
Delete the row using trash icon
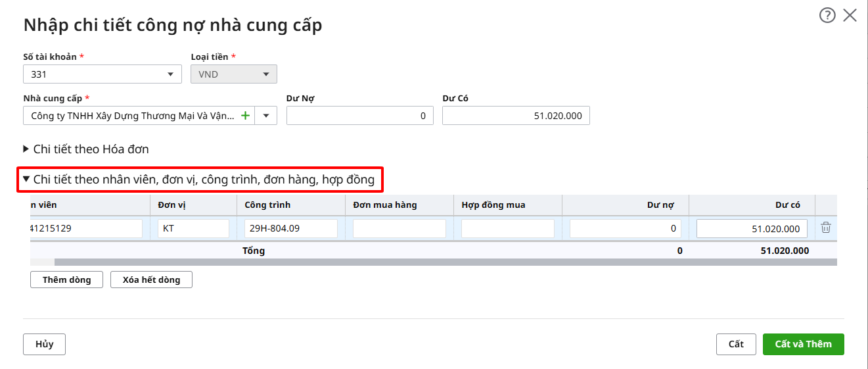[x=826, y=228]
